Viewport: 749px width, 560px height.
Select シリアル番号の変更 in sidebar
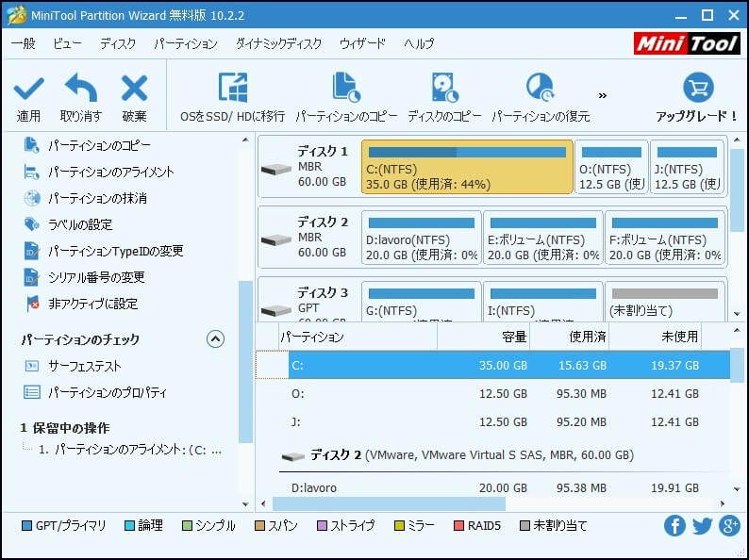coord(84,277)
